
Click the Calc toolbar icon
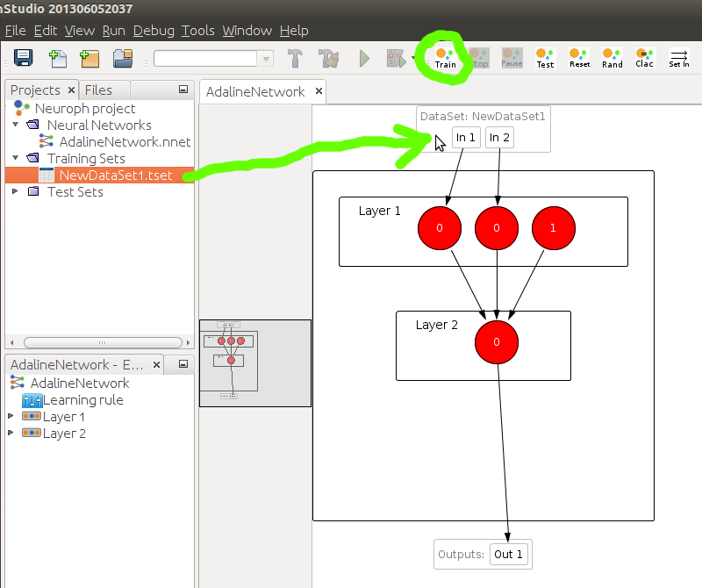(645, 59)
